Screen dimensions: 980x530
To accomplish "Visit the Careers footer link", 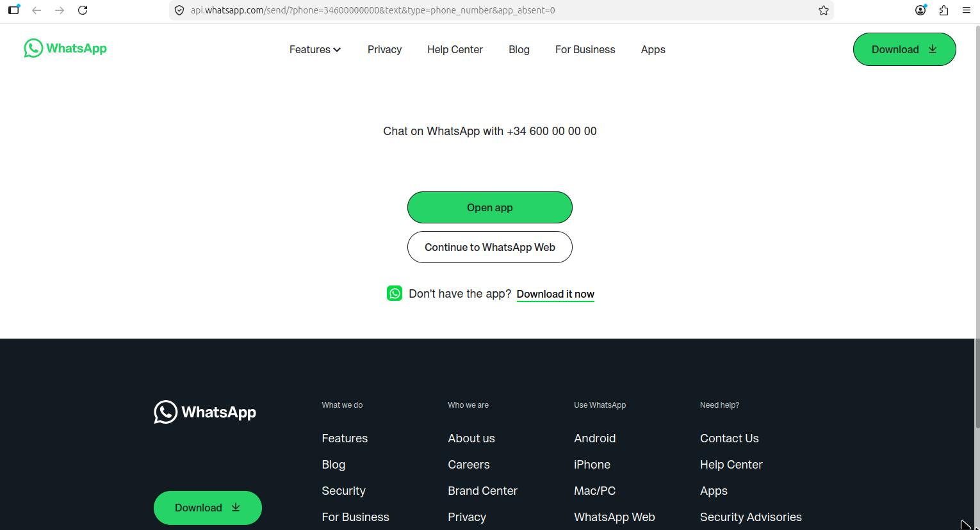I will point(469,465).
